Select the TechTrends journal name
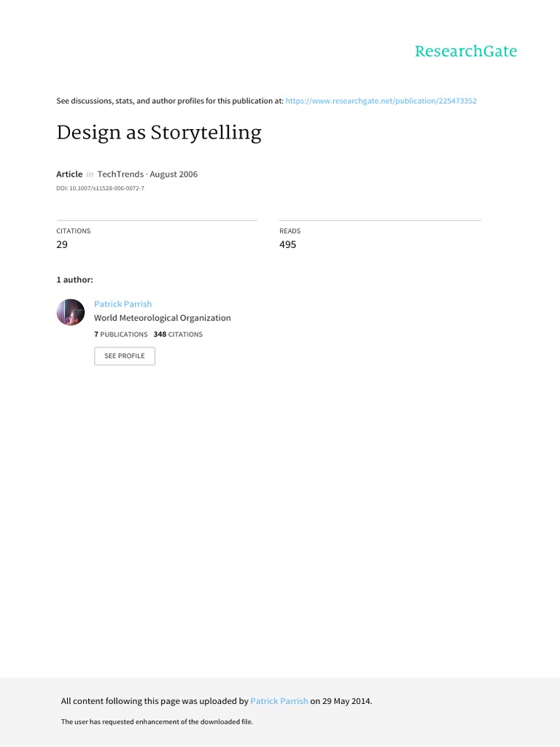 pyautogui.click(x=120, y=174)
